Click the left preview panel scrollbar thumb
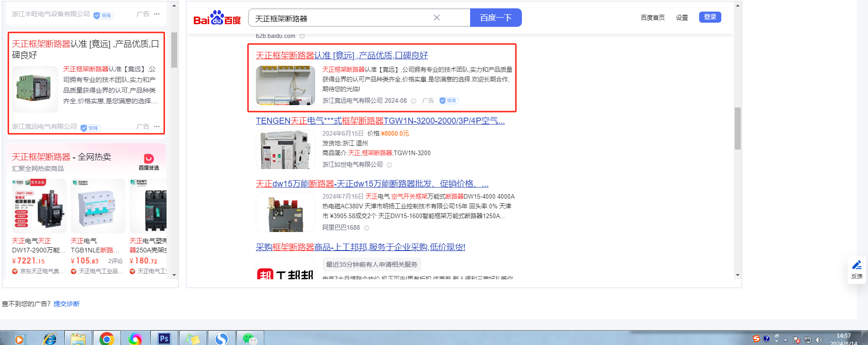 click(x=174, y=50)
